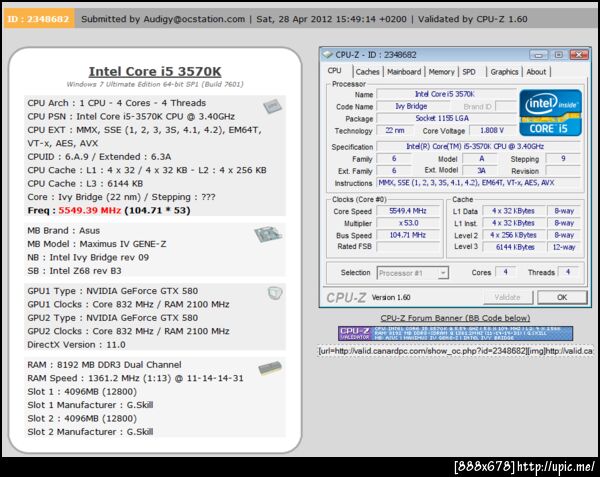Click Submitted by Audigy@ocstation.com text

coord(163,19)
